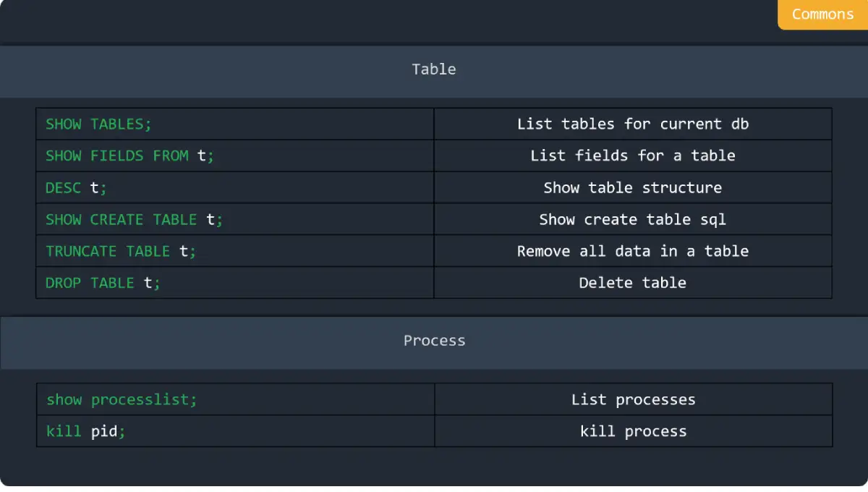Click the List processes description
The width and height of the screenshot is (868, 492).
tap(632, 399)
